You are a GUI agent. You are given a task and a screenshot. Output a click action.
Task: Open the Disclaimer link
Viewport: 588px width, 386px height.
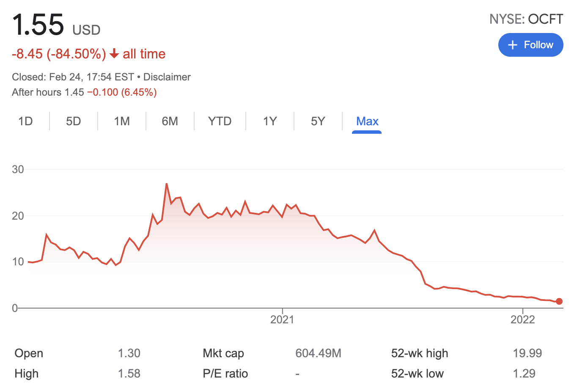tap(167, 77)
